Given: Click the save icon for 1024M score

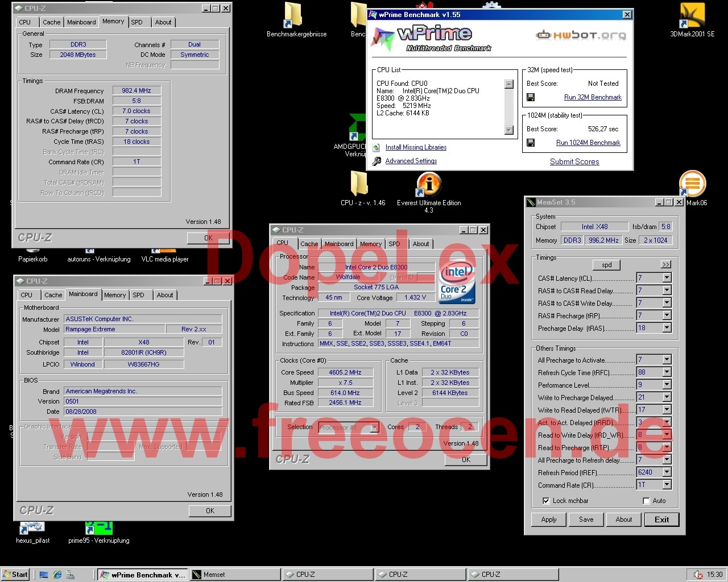Looking at the screenshot, I should click(x=531, y=143).
